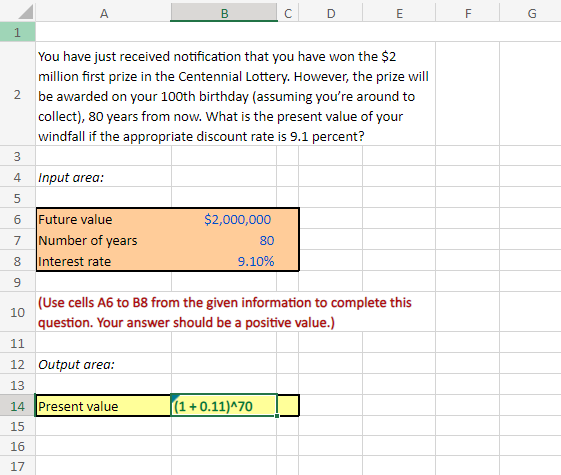Select row 10 header
The height and width of the screenshot is (475, 561).
18,312
